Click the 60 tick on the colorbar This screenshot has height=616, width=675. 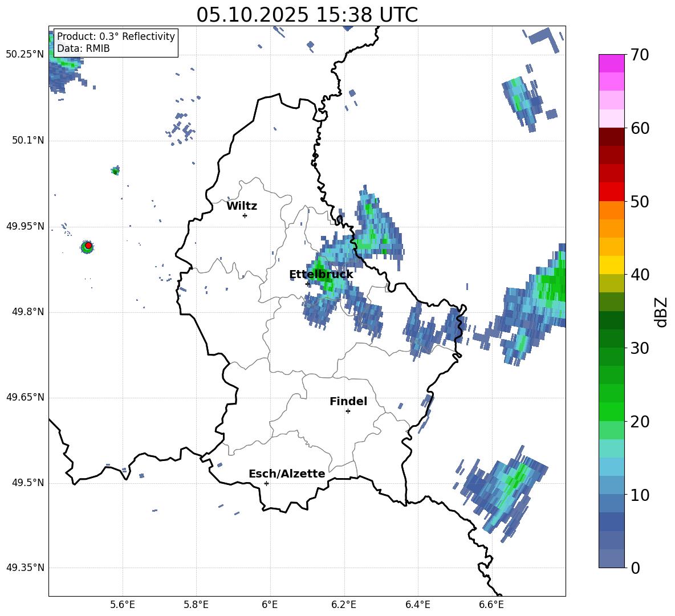coord(639,128)
